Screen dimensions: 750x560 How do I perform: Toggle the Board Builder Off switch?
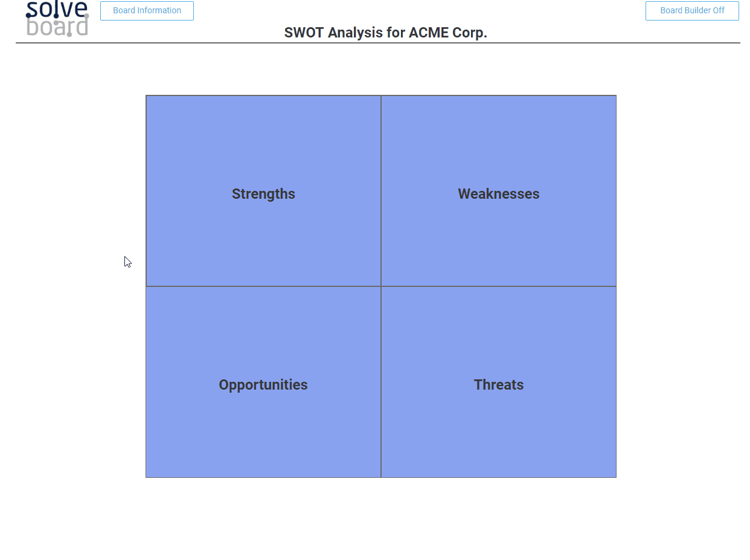pos(692,11)
